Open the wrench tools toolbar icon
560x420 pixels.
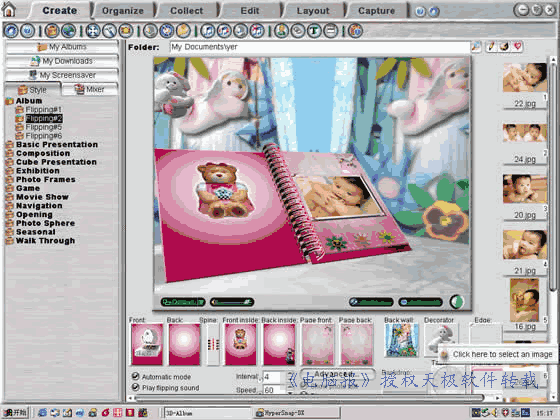click(x=109, y=31)
